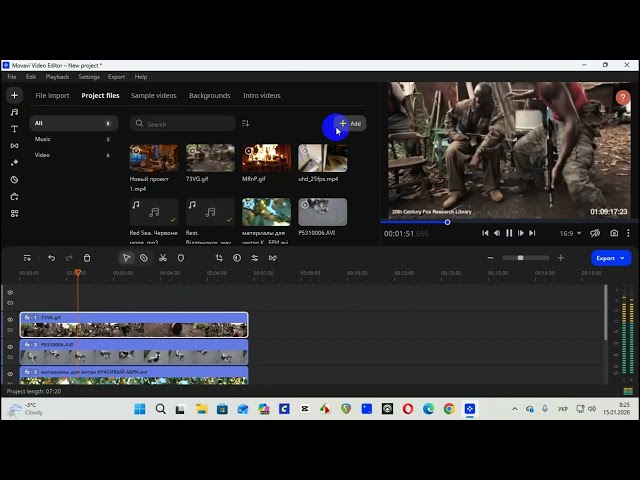Viewport: 640px width, 480px height.
Task: Toggle link icon on P5310006.AVI track
Action: point(10,357)
